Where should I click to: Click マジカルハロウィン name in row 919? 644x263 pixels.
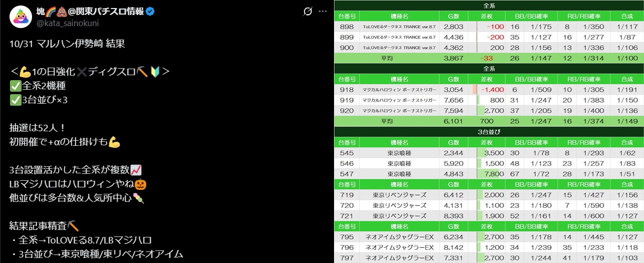399,100
